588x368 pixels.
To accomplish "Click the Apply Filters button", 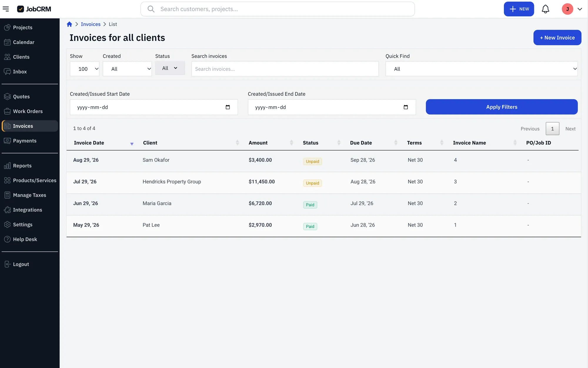I will (502, 107).
